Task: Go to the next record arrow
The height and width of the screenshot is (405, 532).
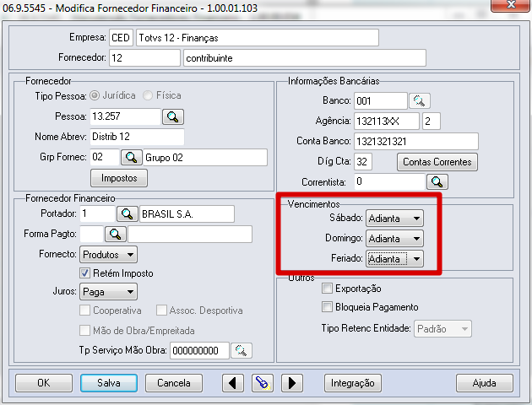Action: tap(292, 383)
